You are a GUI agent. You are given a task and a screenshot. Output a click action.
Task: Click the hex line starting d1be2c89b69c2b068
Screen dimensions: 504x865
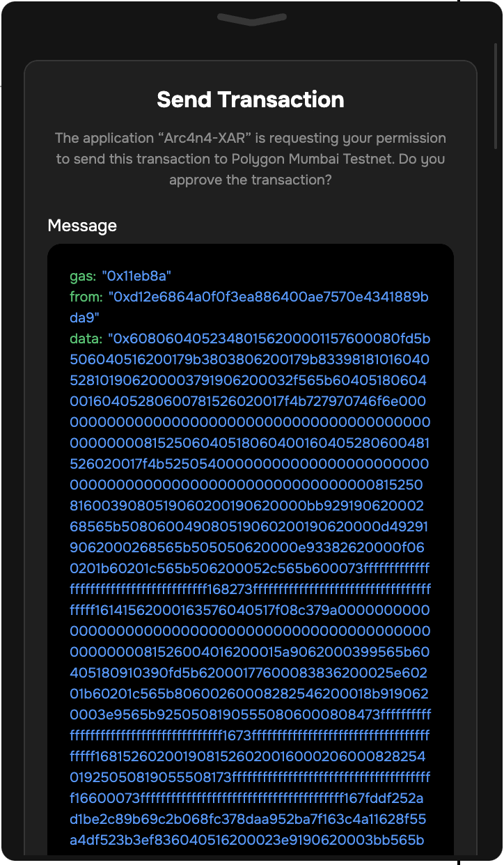point(248,820)
